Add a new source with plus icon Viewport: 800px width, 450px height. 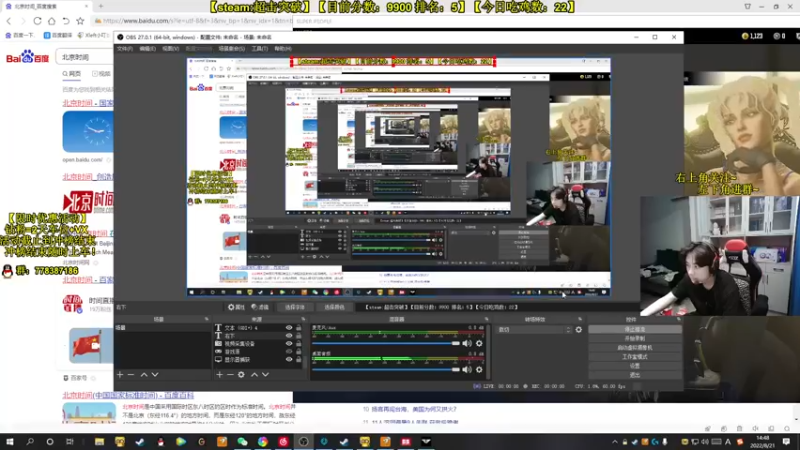(219, 374)
